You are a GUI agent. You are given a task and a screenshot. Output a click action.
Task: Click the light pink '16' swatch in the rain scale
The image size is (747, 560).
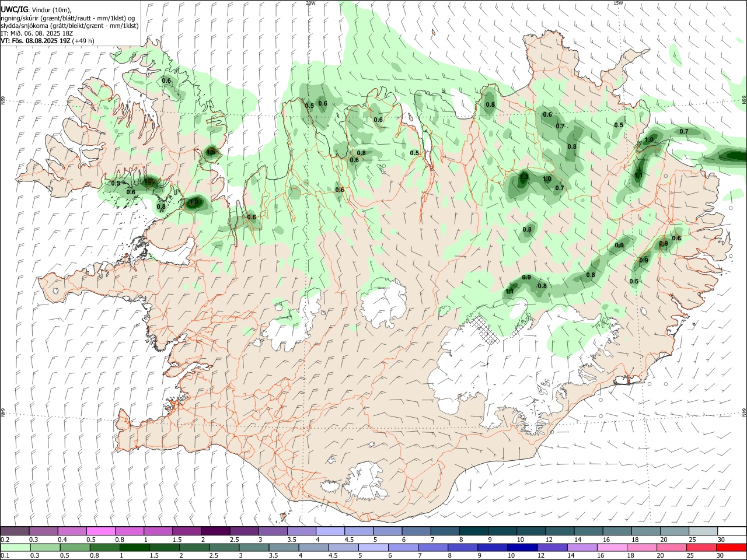pos(612,547)
